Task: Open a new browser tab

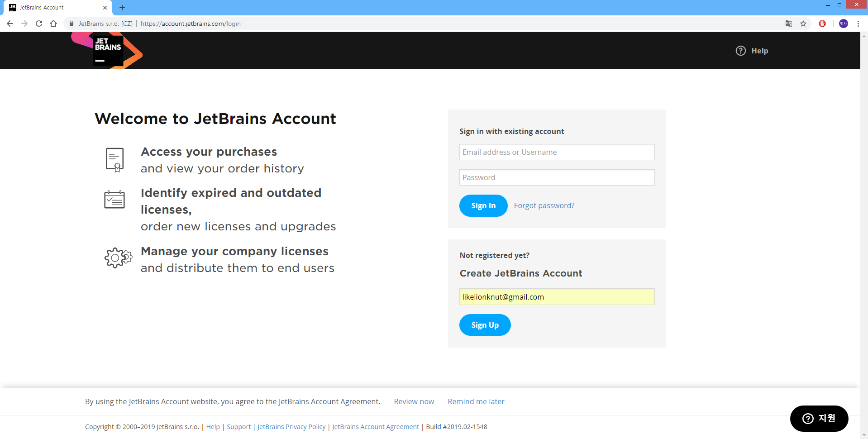Action: (x=122, y=8)
